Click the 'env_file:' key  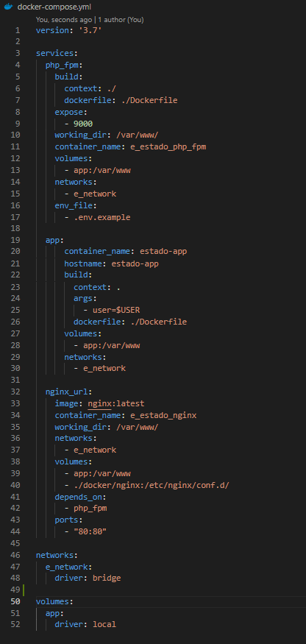pyautogui.click(x=76, y=205)
